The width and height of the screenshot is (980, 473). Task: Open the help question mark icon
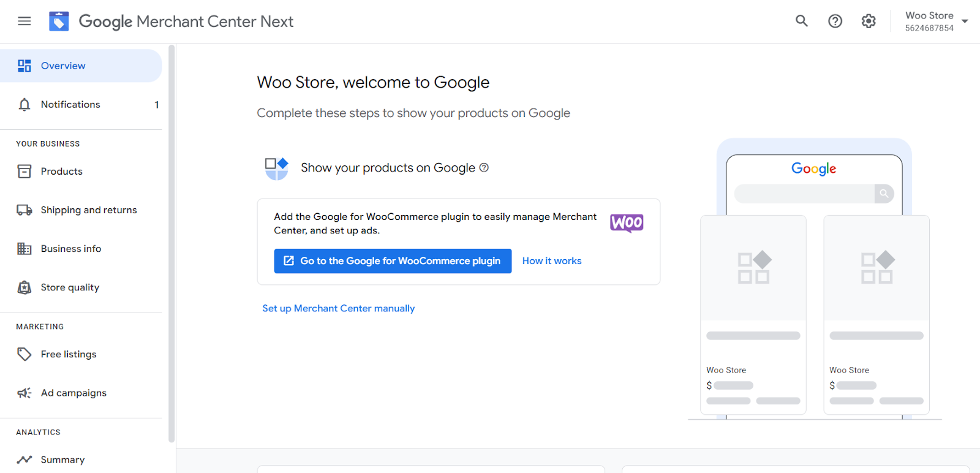(x=835, y=21)
